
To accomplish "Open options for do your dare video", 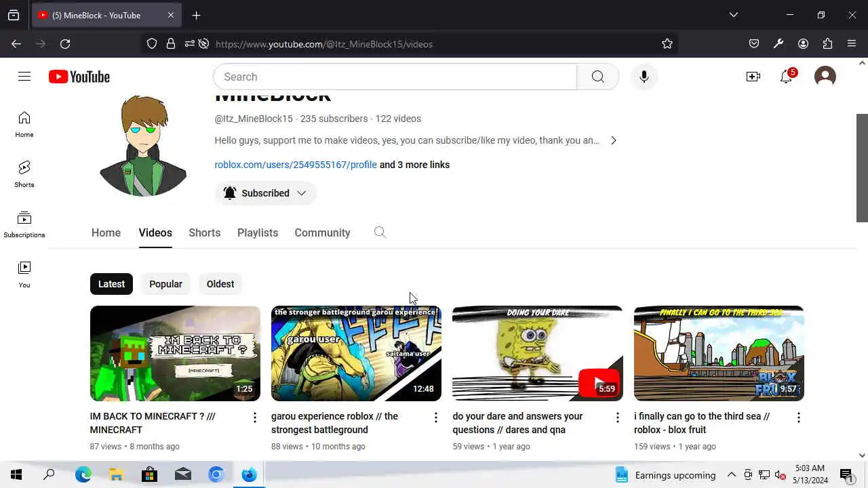I will (x=617, y=418).
